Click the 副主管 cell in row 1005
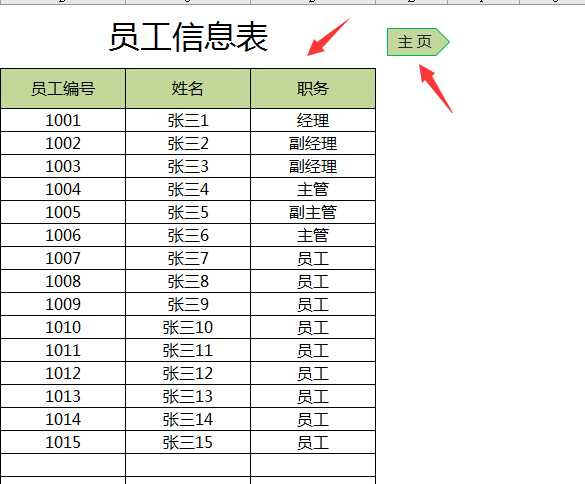This screenshot has width=585, height=484. (313, 212)
